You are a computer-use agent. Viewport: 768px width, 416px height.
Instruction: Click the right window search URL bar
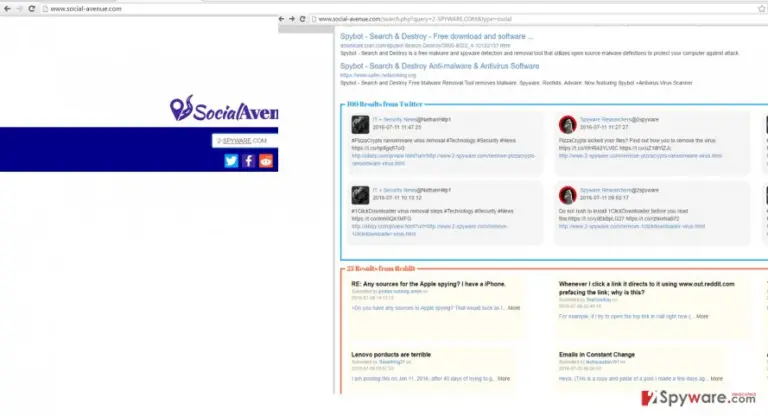pos(539,19)
